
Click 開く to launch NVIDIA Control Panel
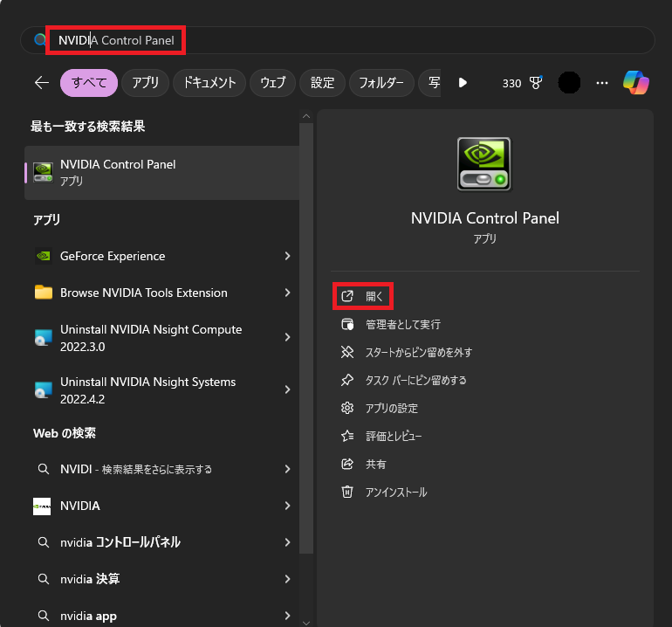click(374, 297)
